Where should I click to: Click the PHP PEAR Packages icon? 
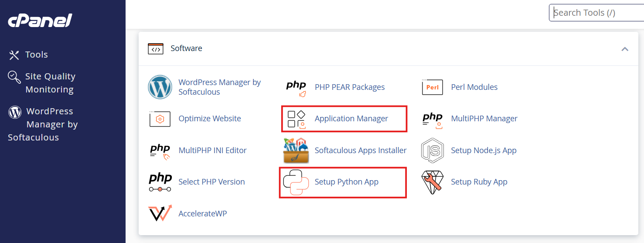pos(296,88)
